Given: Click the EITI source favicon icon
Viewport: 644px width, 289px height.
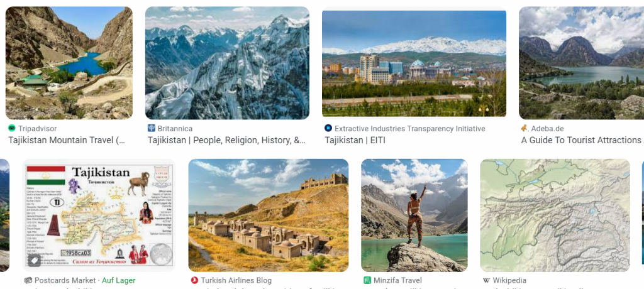Looking at the screenshot, I should click(328, 129).
